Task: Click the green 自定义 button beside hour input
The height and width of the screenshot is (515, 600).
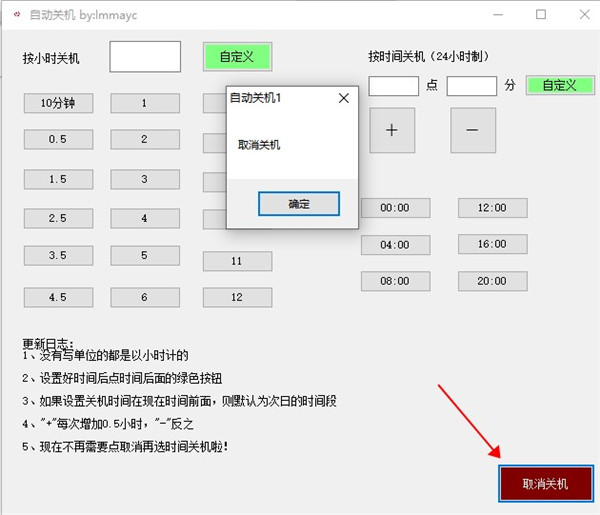Action: coord(237,57)
